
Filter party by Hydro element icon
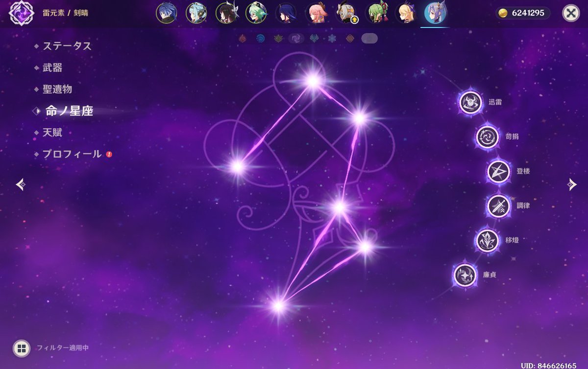click(x=260, y=38)
